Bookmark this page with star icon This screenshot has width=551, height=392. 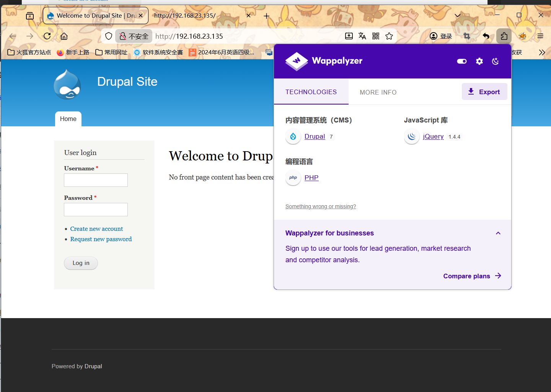tap(389, 36)
